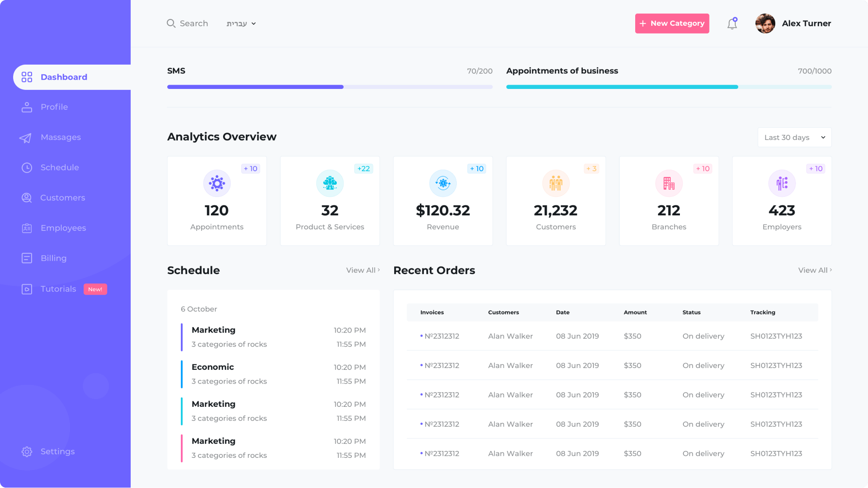Open the Profile menu item
The image size is (868, 488).
(54, 107)
